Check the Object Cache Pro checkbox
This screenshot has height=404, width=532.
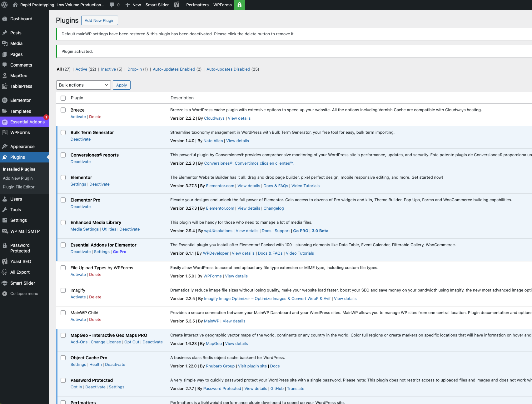coord(63,358)
